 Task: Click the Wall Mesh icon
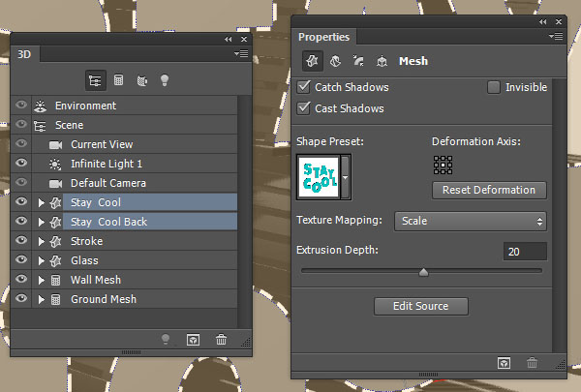tap(55, 280)
